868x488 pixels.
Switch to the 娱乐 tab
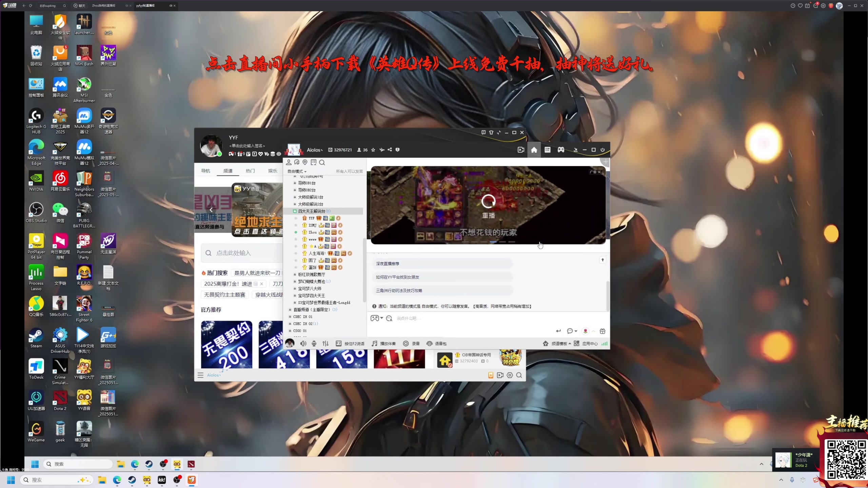pyautogui.click(x=273, y=171)
